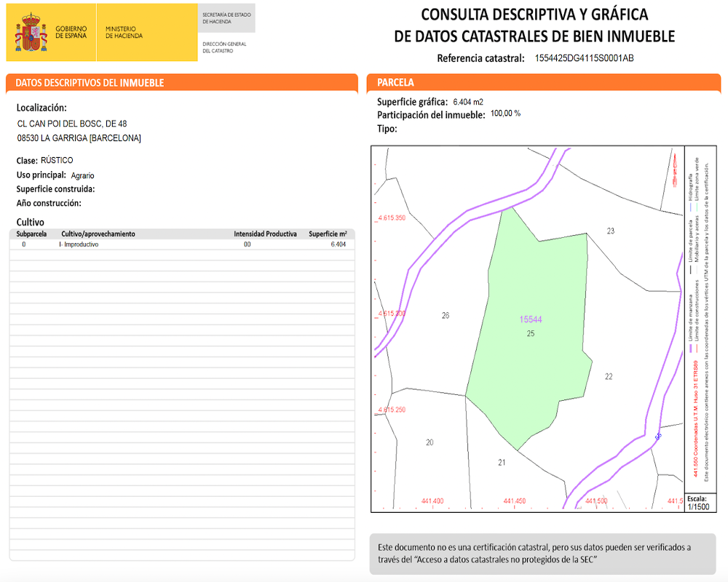Click the Límite de manzana legend swatch
The width and height of the screenshot is (728, 582).
click(690, 348)
